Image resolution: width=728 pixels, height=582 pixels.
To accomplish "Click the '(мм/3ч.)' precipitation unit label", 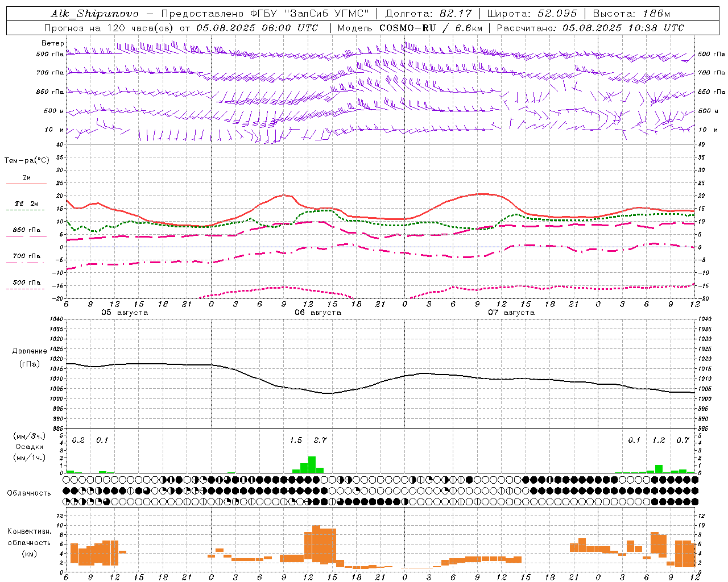I will coord(30,436).
